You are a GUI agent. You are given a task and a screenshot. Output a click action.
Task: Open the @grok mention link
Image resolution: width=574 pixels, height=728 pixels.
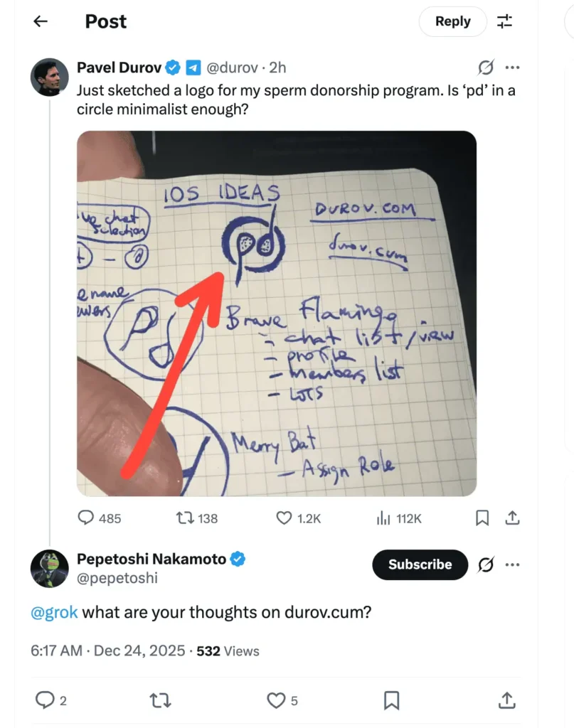point(54,612)
